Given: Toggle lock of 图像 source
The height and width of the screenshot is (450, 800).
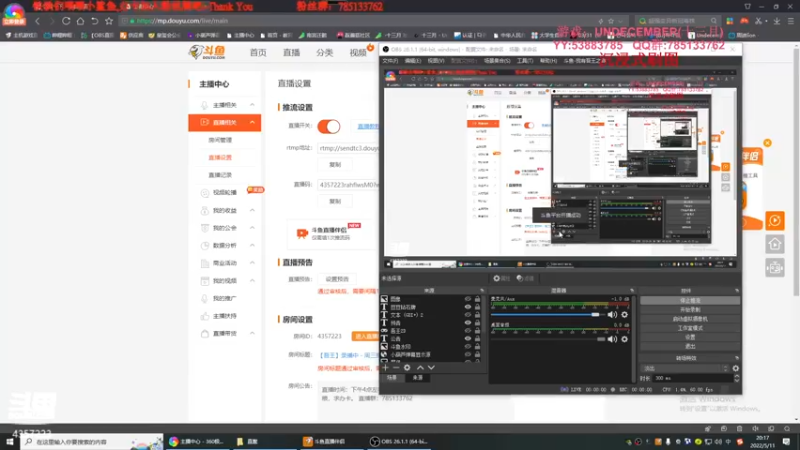Looking at the screenshot, I should [x=478, y=299].
